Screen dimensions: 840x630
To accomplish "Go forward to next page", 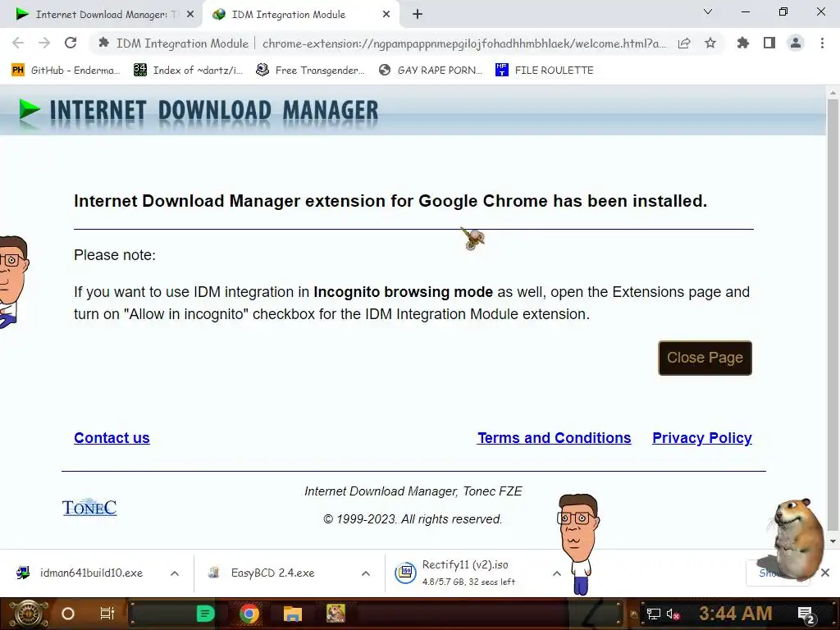I will 44,43.
